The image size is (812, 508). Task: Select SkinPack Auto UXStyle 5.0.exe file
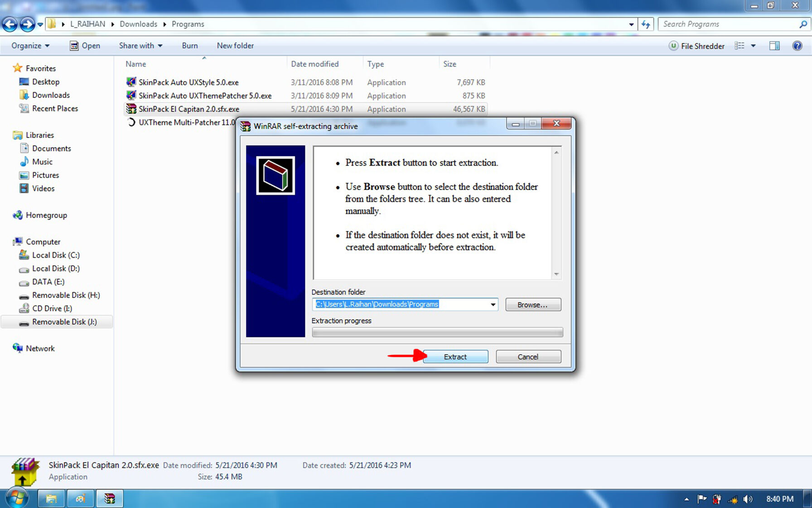point(188,83)
